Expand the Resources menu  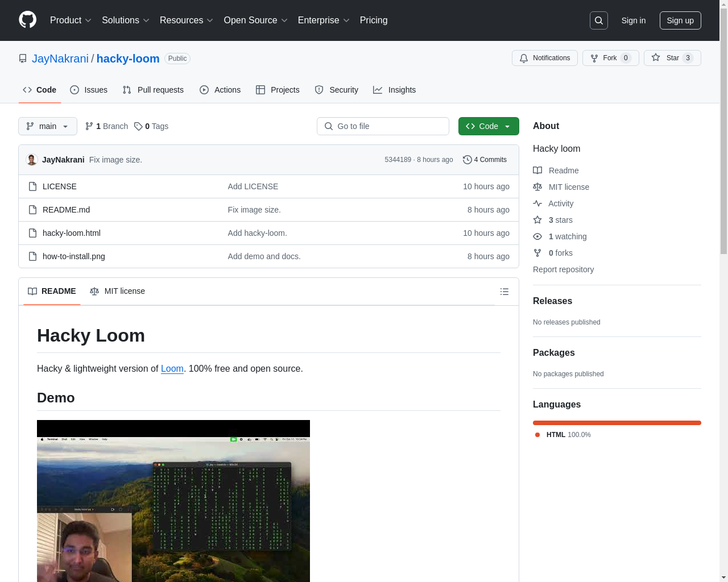[187, 20]
